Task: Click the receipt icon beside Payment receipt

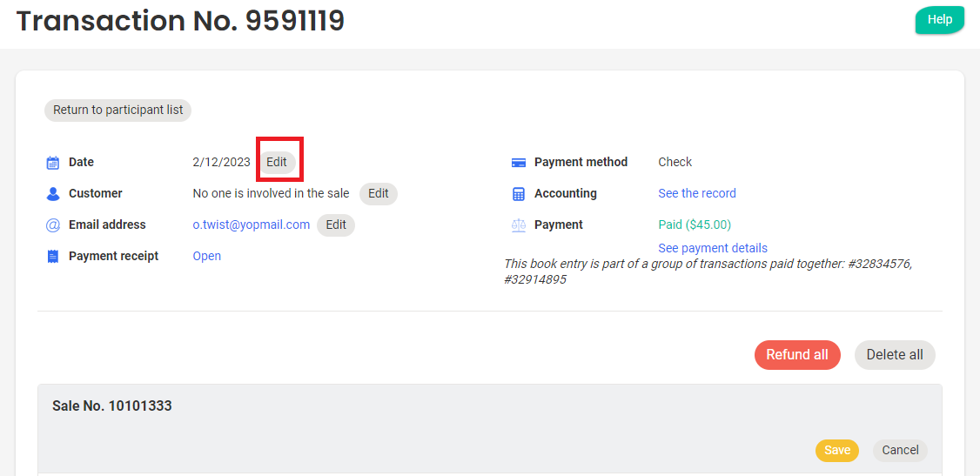Action: [52, 256]
